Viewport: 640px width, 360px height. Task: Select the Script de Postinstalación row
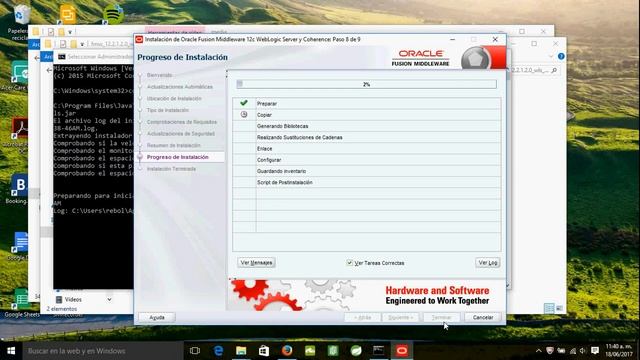pos(367,182)
